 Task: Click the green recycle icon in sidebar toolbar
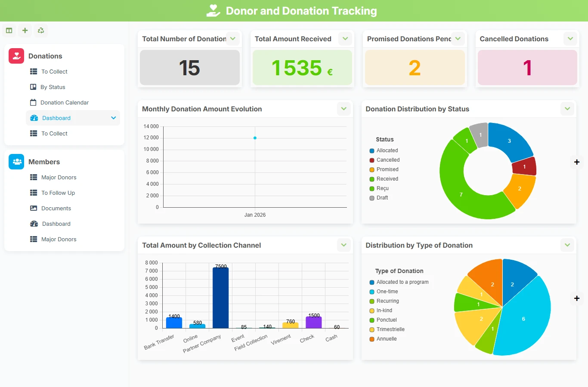click(41, 31)
